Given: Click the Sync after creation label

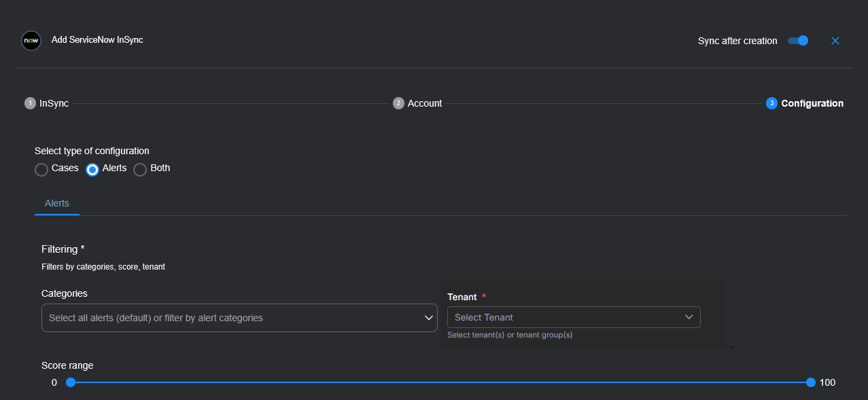Looking at the screenshot, I should [x=737, y=41].
